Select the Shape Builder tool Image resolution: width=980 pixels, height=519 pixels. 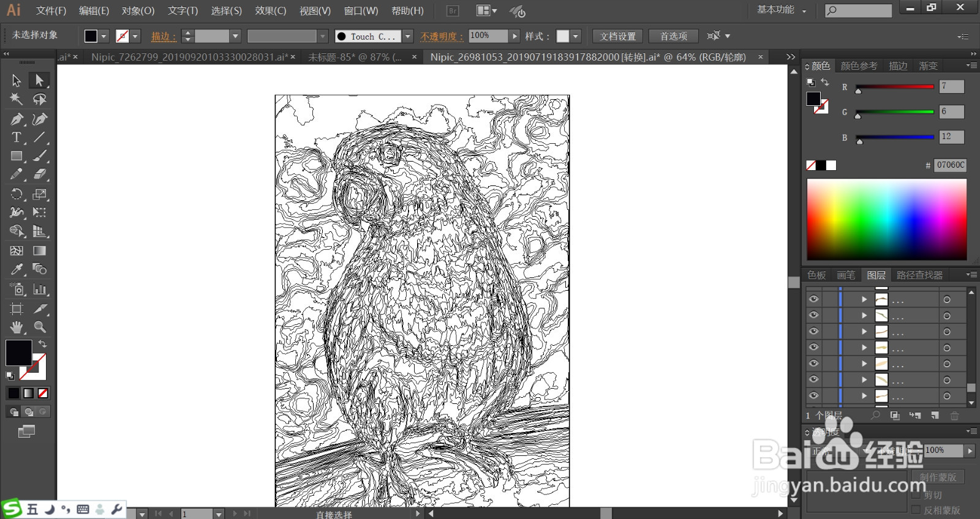[x=17, y=231]
